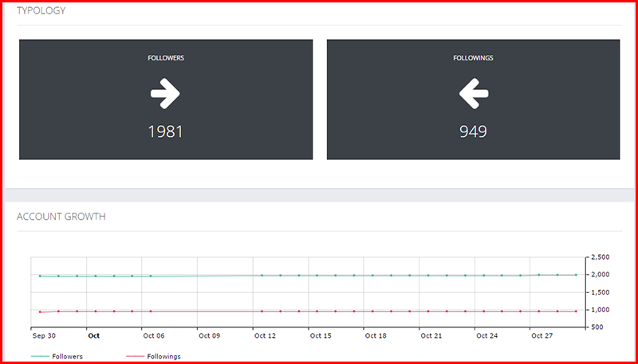This screenshot has height=364, width=638.
Task: Select the Sep 30 axis label
Action: pos(44,336)
